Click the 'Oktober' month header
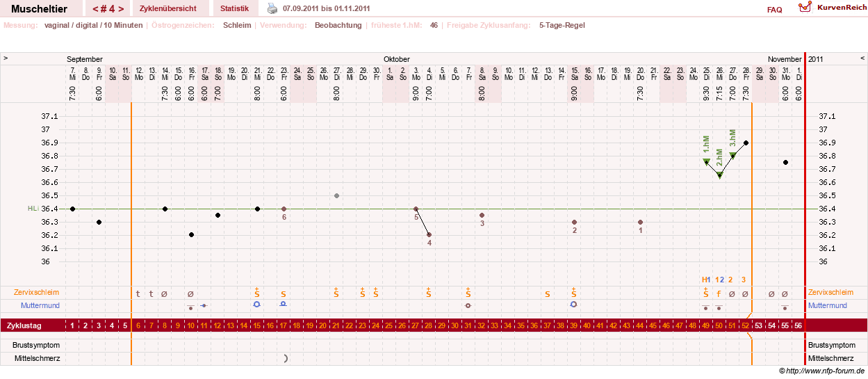 point(397,59)
